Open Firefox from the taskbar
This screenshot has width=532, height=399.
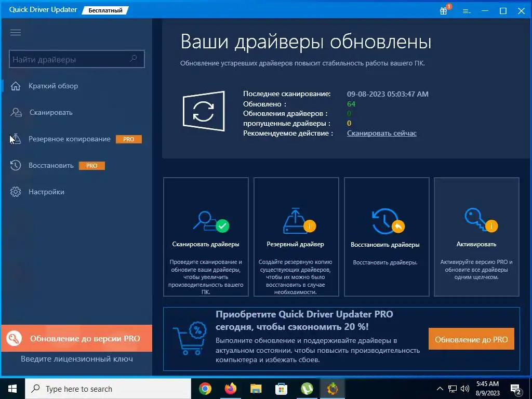230,389
